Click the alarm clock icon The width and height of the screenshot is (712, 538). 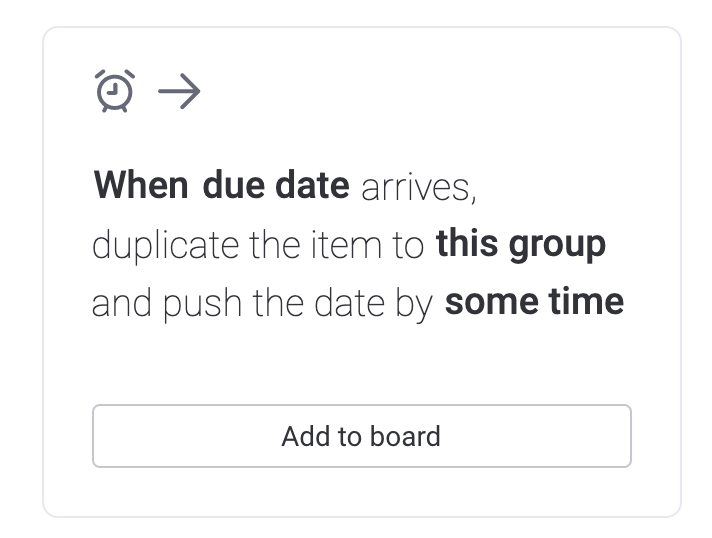tap(114, 92)
